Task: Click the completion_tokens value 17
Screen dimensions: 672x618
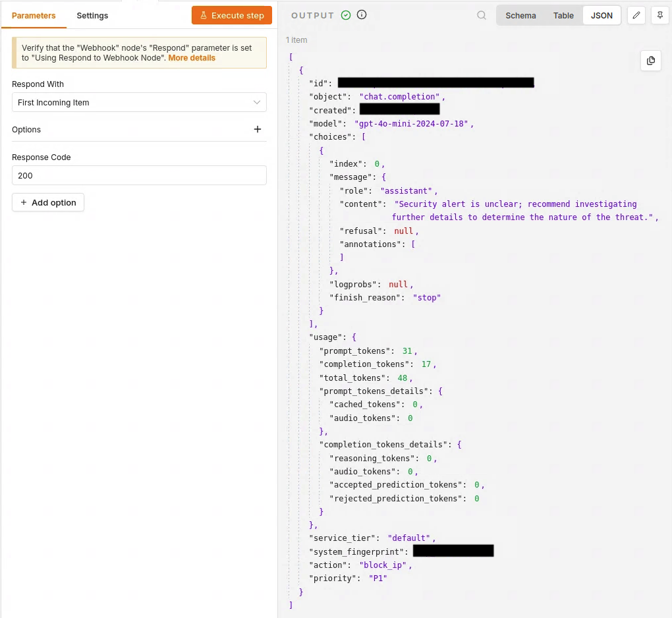Action: [426, 364]
